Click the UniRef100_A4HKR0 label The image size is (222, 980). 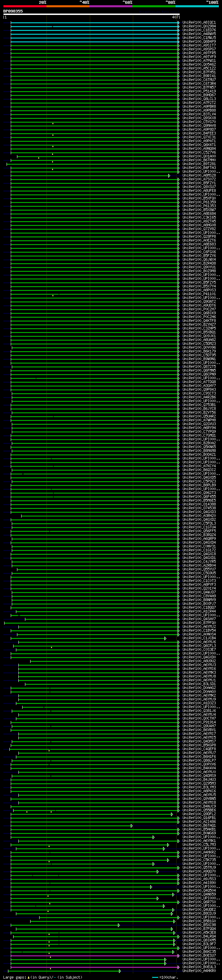click(199, 971)
